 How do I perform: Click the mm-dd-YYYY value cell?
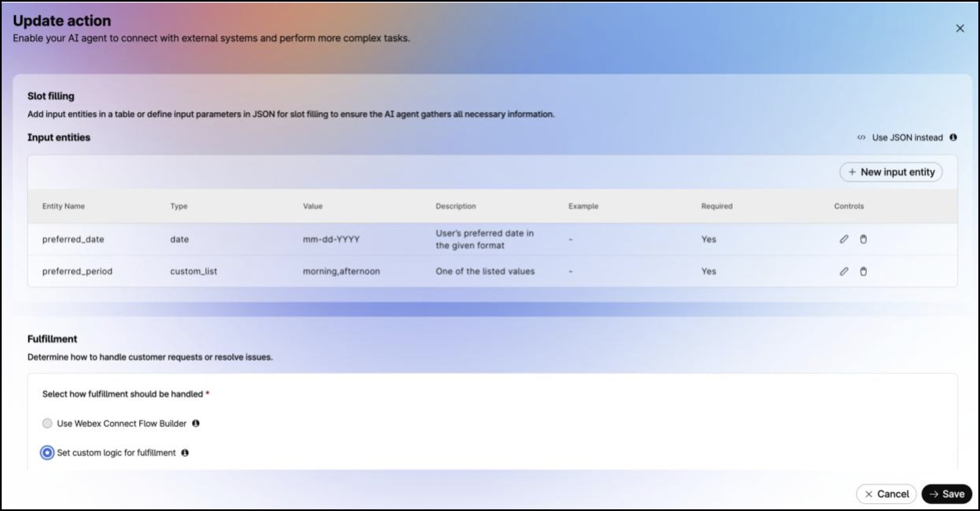[331, 240]
